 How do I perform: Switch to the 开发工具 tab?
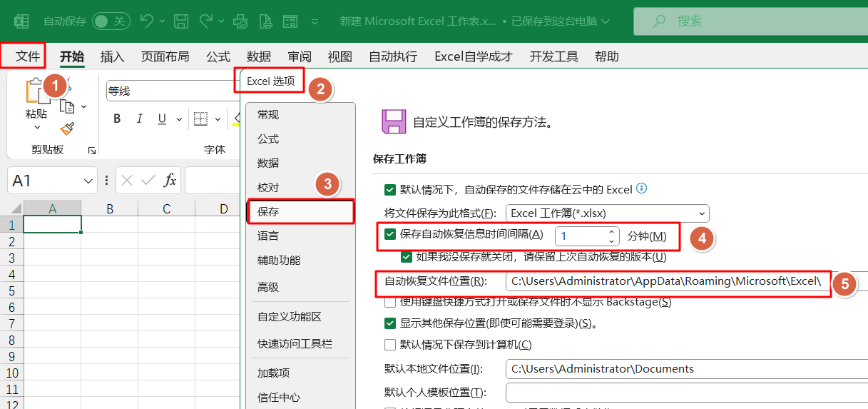(x=554, y=56)
